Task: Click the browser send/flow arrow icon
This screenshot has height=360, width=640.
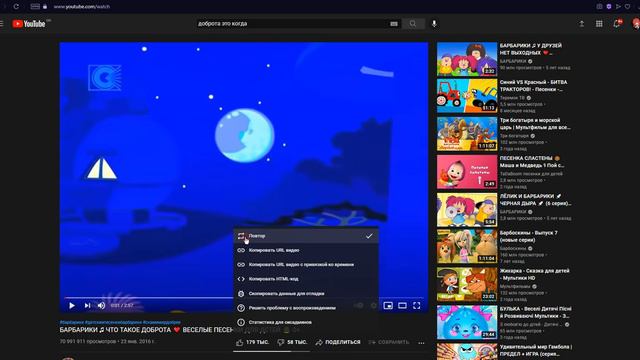Action: pos(618,7)
